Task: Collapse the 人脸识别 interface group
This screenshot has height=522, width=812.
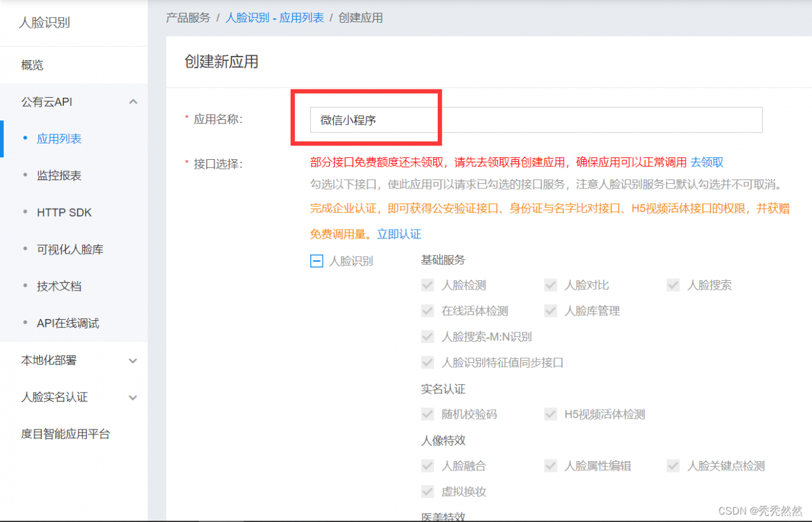Action: [317, 260]
